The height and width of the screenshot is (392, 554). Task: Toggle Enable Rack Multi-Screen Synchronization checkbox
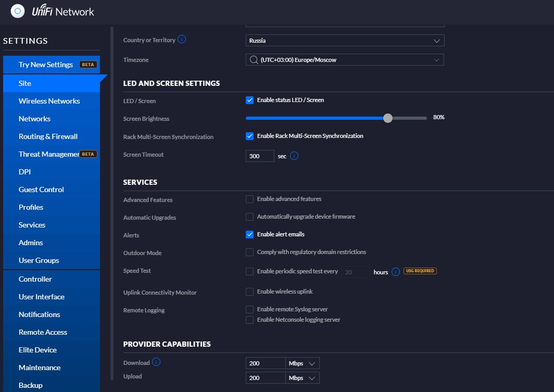[250, 136]
